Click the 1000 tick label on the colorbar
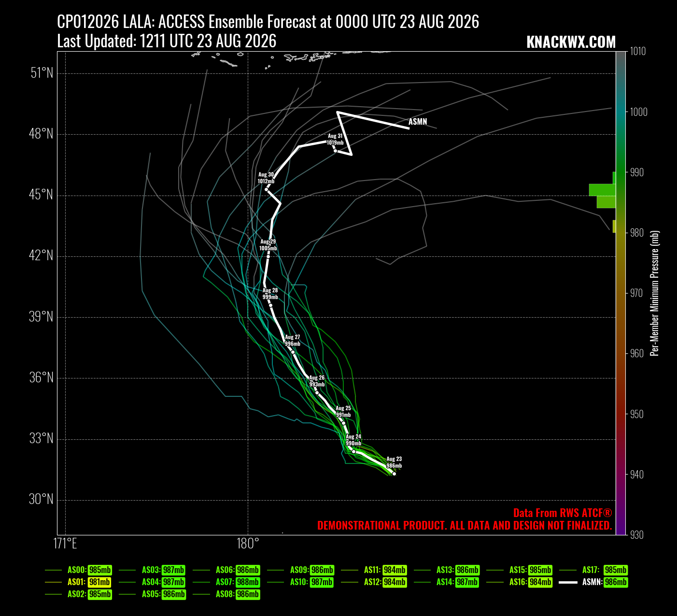 638,112
